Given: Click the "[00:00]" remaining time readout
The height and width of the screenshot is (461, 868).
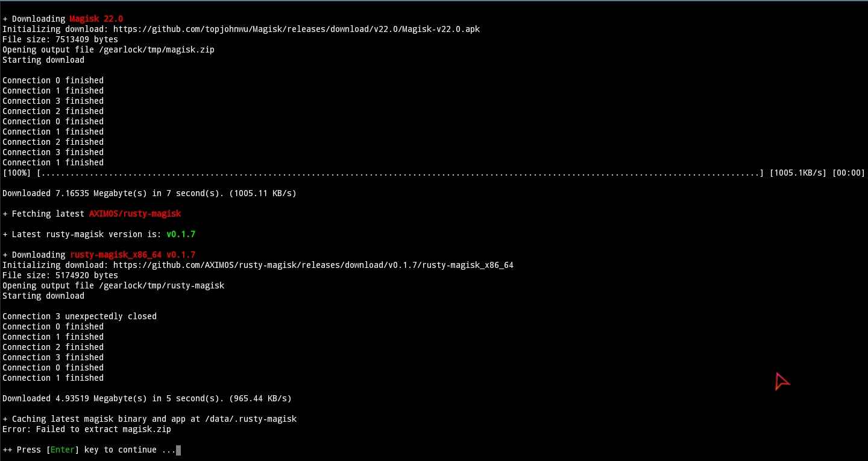Looking at the screenshot, I should tap(849, 173).
